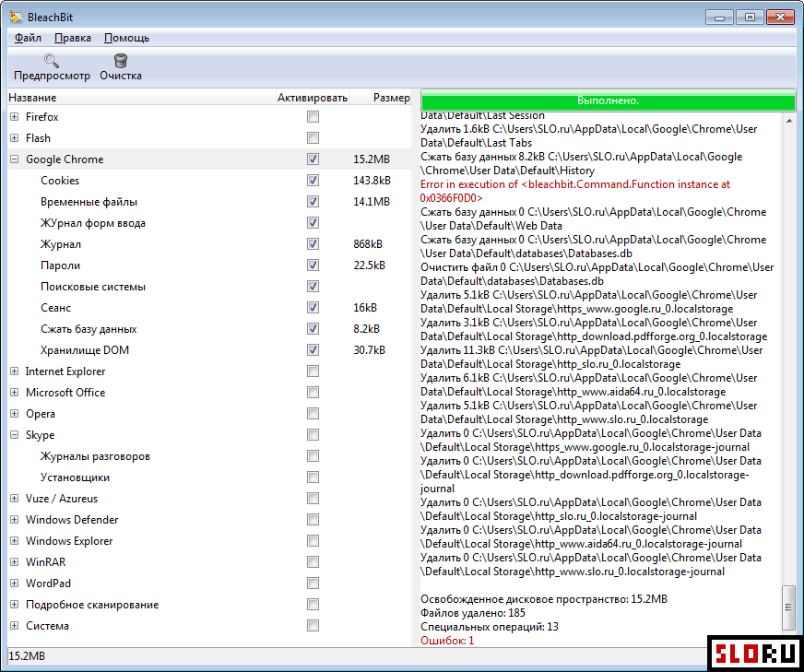
Task: Enable the Flash checkbox
Action: 313,138
